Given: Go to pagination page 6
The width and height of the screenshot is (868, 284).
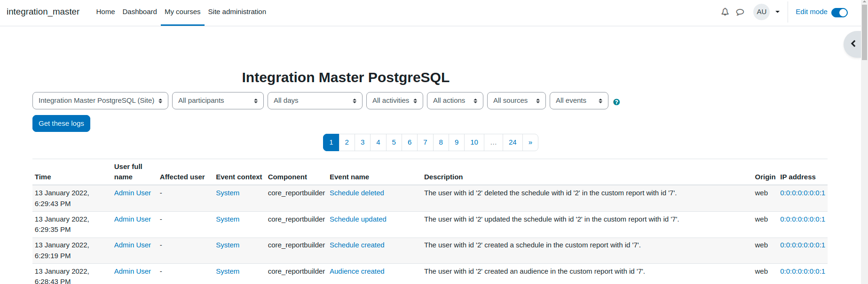Looking at the screenshot, I should point(410,142).
